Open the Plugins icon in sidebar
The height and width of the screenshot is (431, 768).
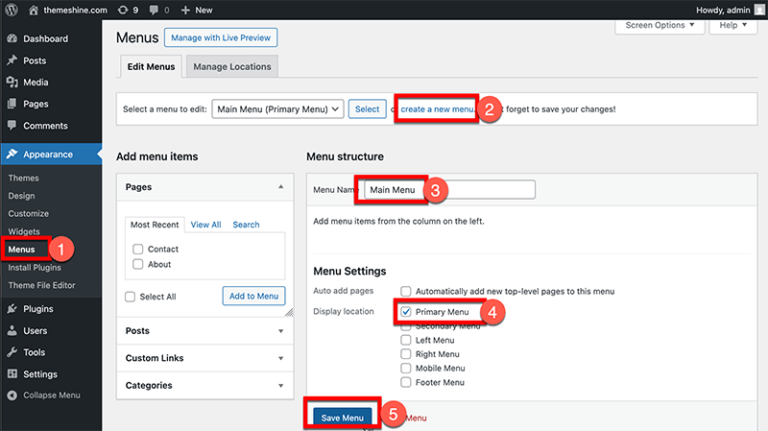pos(11,309)
